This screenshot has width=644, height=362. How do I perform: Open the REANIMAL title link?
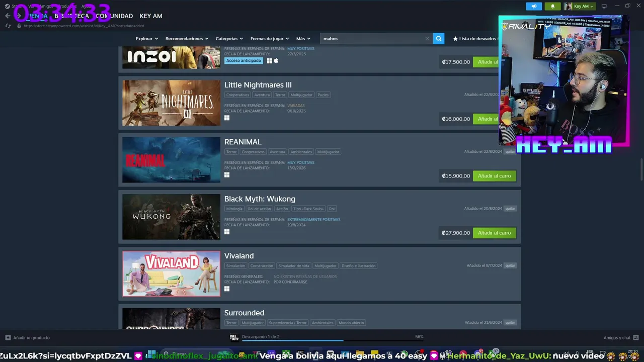click(x=243, y=142)
